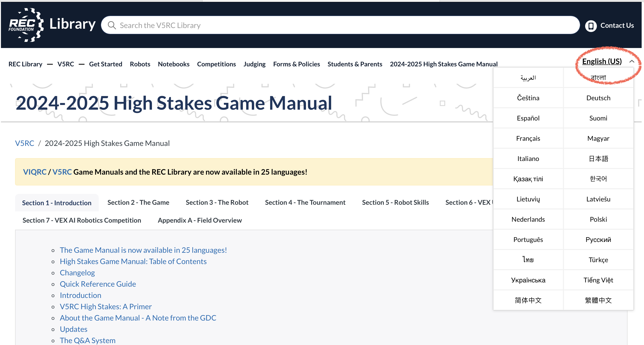Open the English (US) language selector
This screenshot has height=345, width=644.
(x=602, y=61)
